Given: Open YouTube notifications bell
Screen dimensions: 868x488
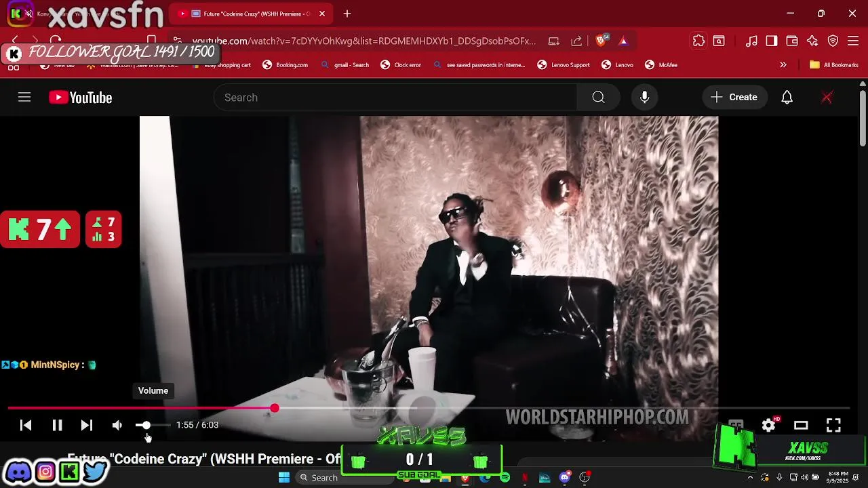Looking at the screenshot, I should [x=787, y=98].
